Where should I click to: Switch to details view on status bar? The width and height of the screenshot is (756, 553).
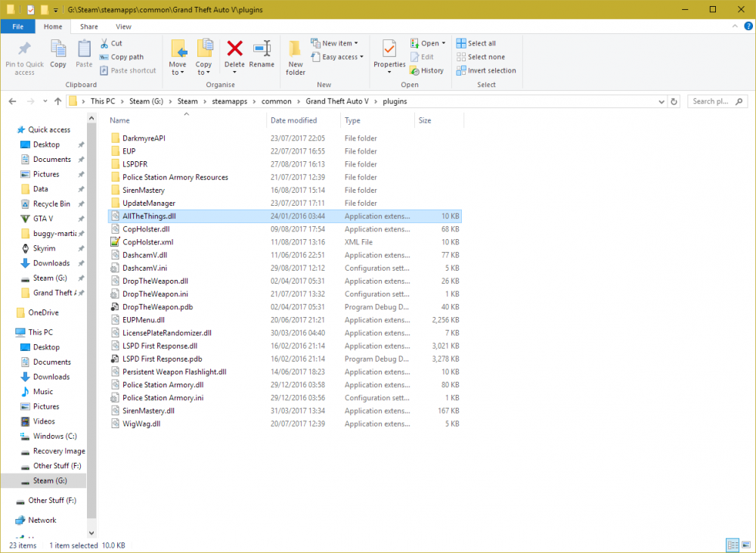click(732, 545)
